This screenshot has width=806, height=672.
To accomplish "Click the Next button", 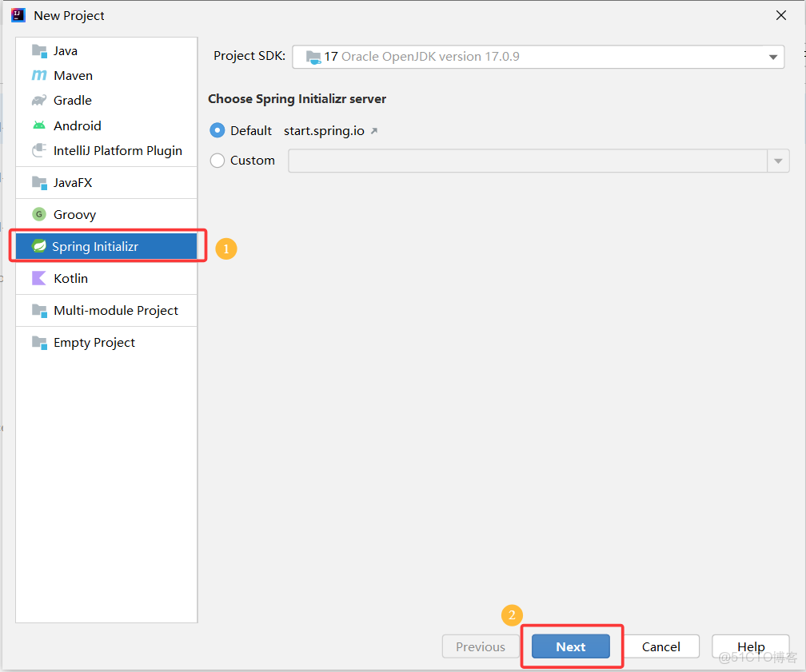I will [x=570, y=646].
